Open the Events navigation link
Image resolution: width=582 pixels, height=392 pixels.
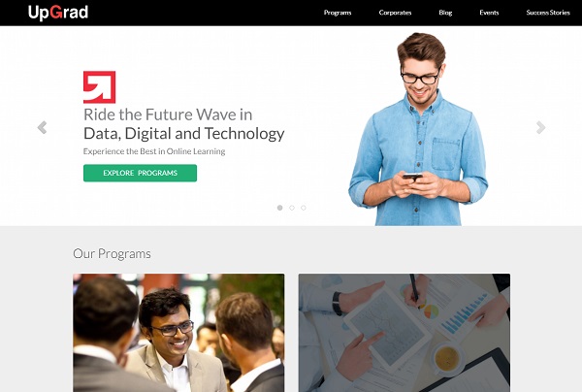coord(489,13)
